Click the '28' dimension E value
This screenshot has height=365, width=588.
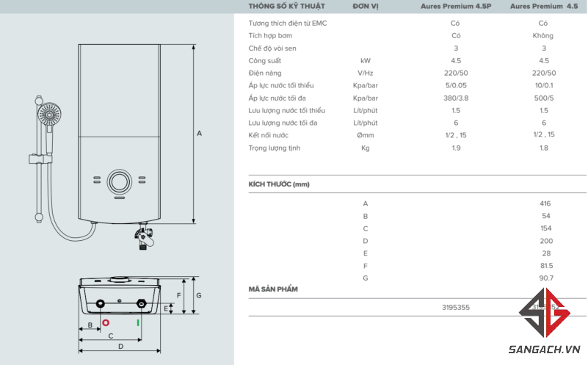tap(546, 253)
